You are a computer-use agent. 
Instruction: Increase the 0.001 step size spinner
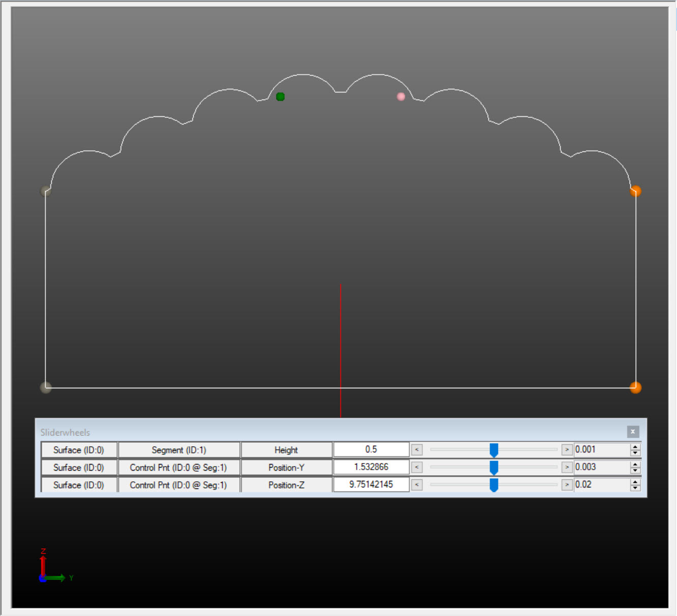[x=635, y=447]
